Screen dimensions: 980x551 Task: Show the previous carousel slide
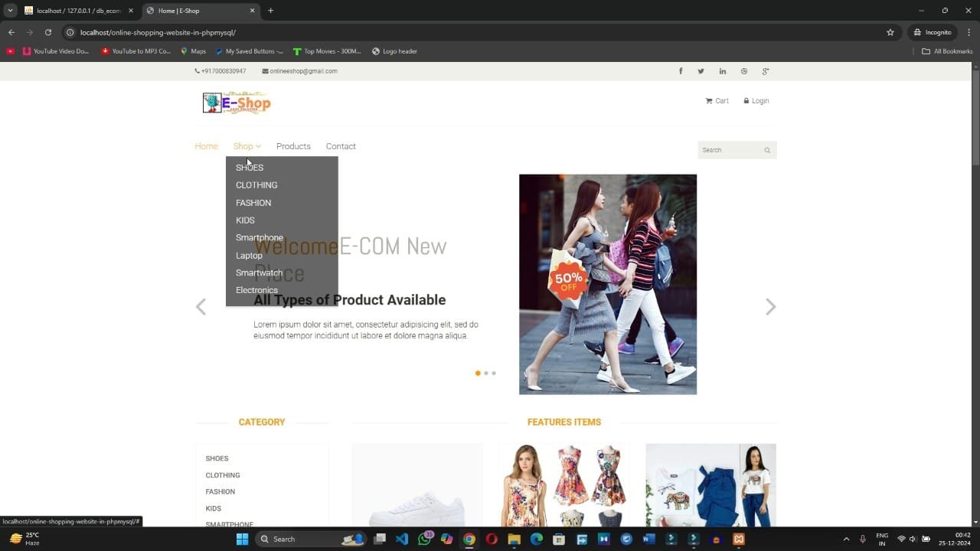tap(201, 307)
